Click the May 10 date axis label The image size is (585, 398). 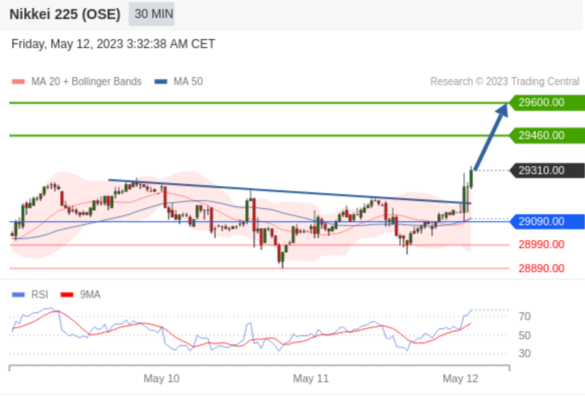162,379
